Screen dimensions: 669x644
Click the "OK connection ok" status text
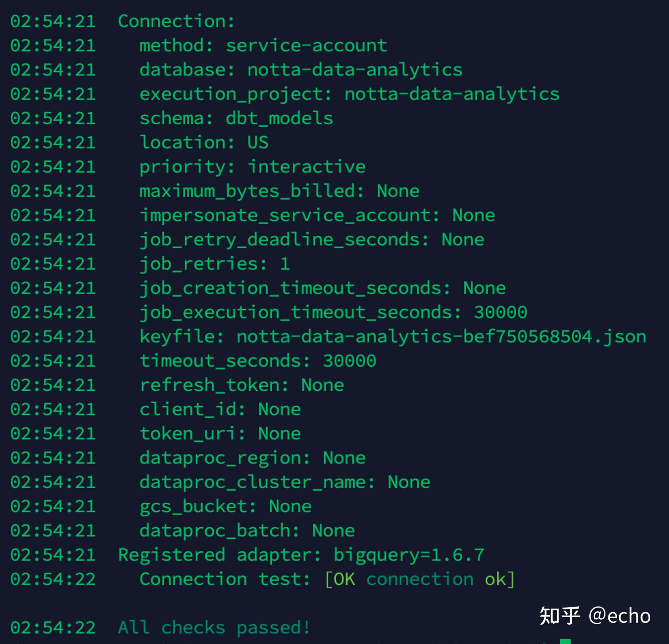point(419,579)
